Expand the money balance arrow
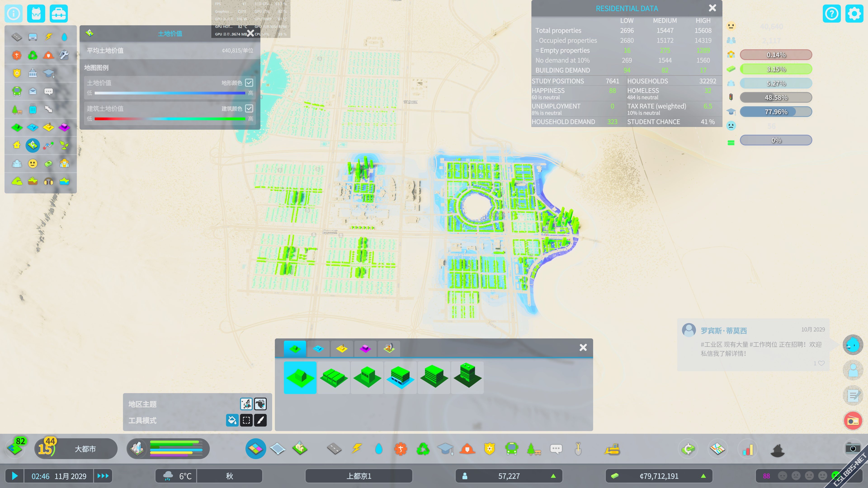Image resolution: width=868 pixels, height=488 pixels. [703, 476]
